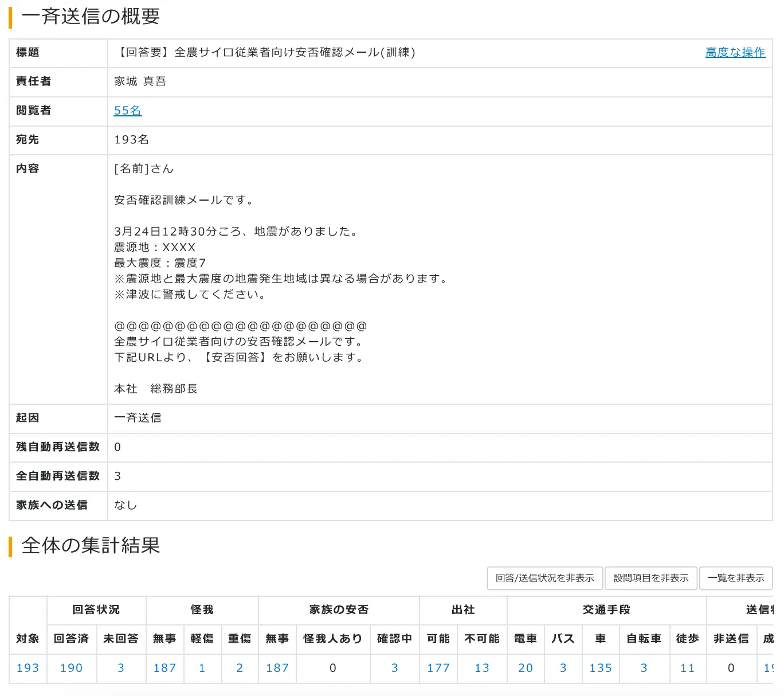View the 3 確認中 family responses
784x696 pixels.
pos(394,667)
